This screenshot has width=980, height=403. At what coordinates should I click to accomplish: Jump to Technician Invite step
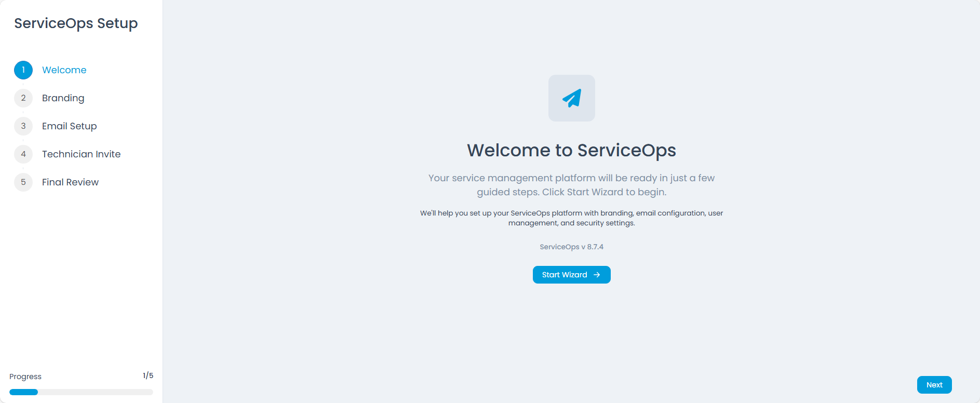coord(81,154)
